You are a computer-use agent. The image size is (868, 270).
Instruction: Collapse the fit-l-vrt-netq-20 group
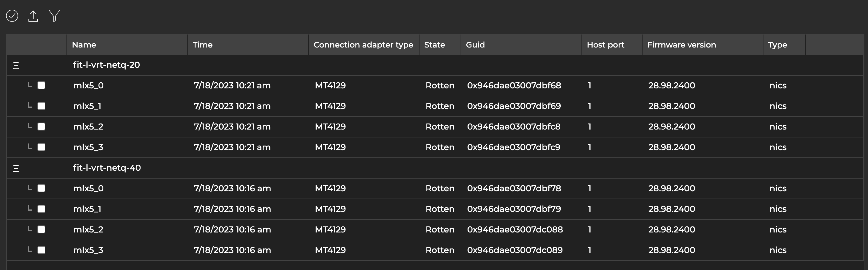(16, 65)
